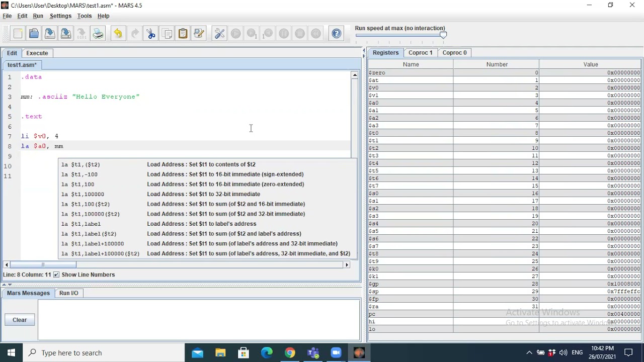
Task: Click the Pause execution icon
Action: tap(284, 34)
